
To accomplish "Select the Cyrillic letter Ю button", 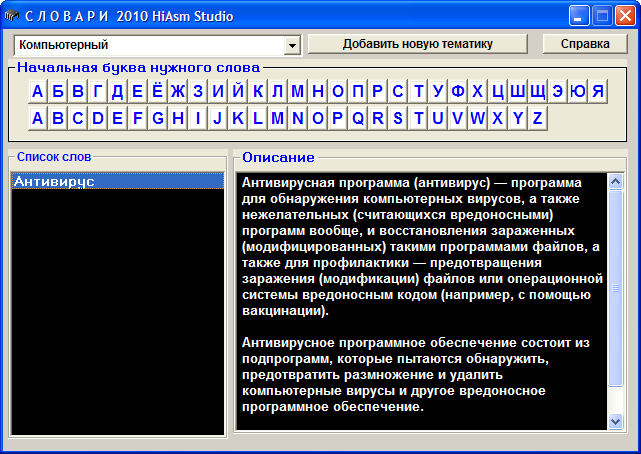I will [577, 92].
